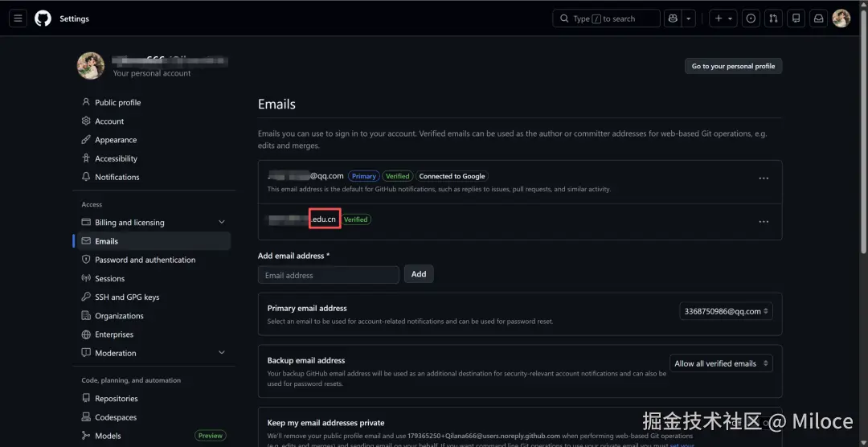Open the user avatar menu in header

(x=841, y=18)
